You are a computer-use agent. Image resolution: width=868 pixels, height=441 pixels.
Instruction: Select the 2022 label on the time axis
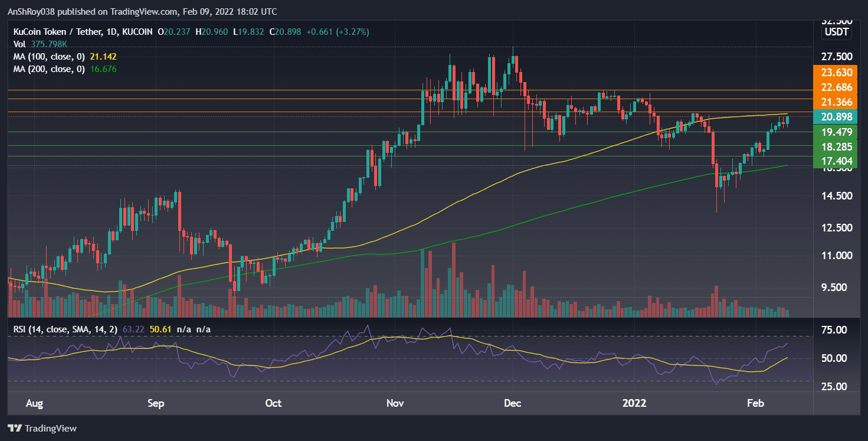(x=634, y=403)
